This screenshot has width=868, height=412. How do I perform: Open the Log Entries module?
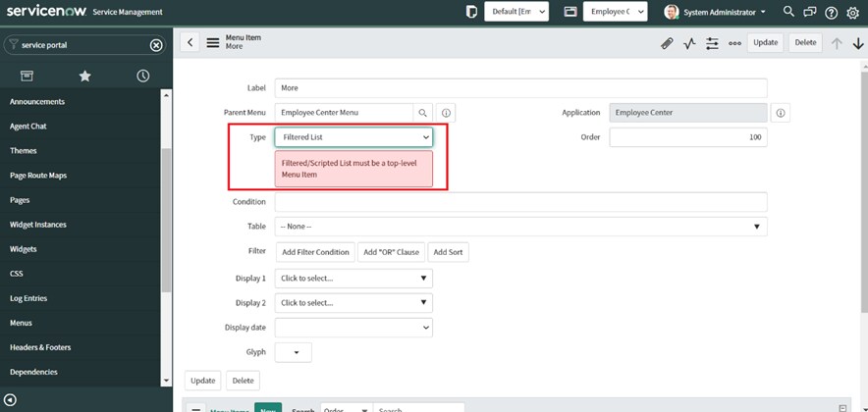[28, 298]
